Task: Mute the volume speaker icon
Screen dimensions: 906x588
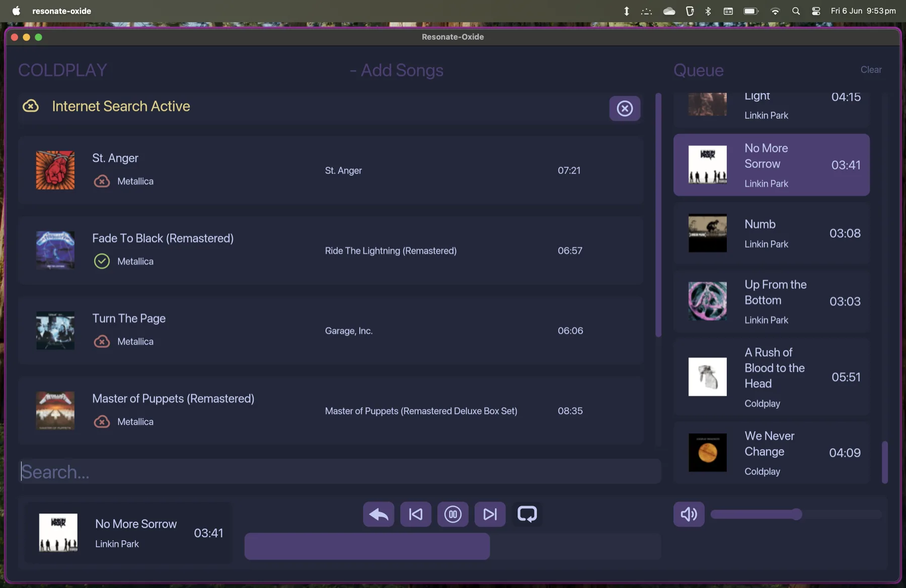Action: click(x=689, y=514)
